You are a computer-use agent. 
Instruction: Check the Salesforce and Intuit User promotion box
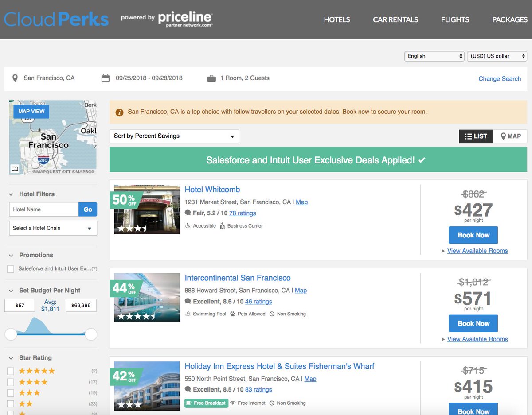(11, 269)
